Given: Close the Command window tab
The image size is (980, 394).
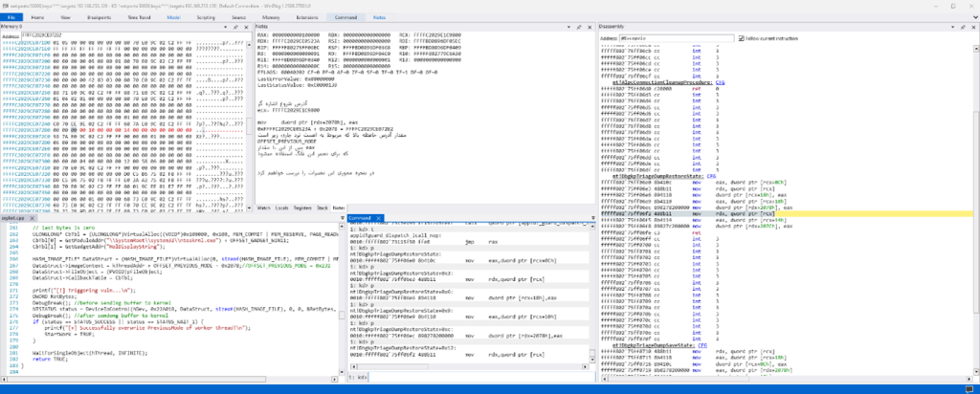Looking at the screenshot, I should 377,218.
